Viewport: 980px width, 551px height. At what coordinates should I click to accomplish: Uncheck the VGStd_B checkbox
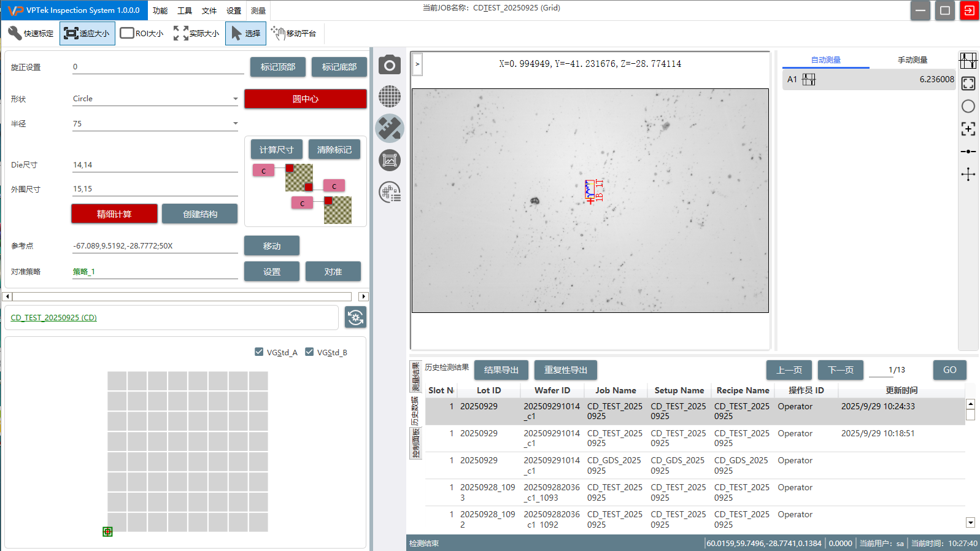(x=309, y=352)
